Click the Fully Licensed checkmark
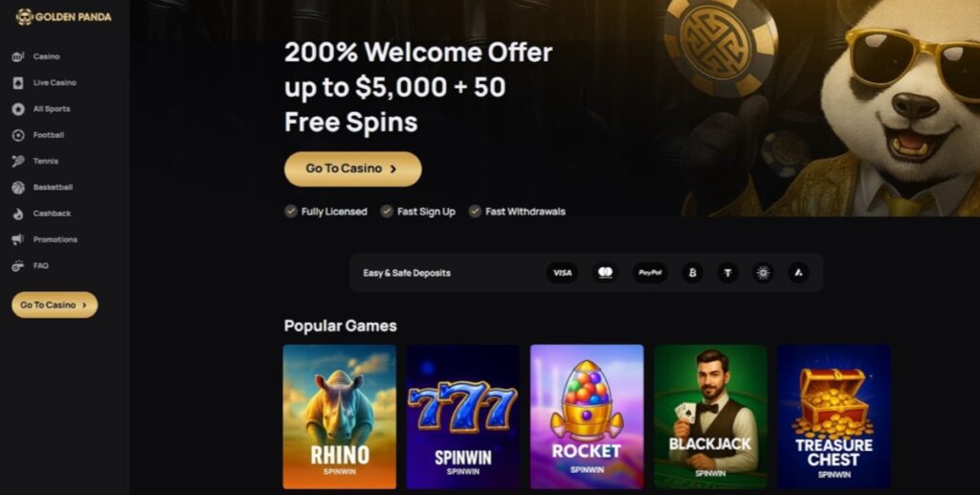 (291, 211)
